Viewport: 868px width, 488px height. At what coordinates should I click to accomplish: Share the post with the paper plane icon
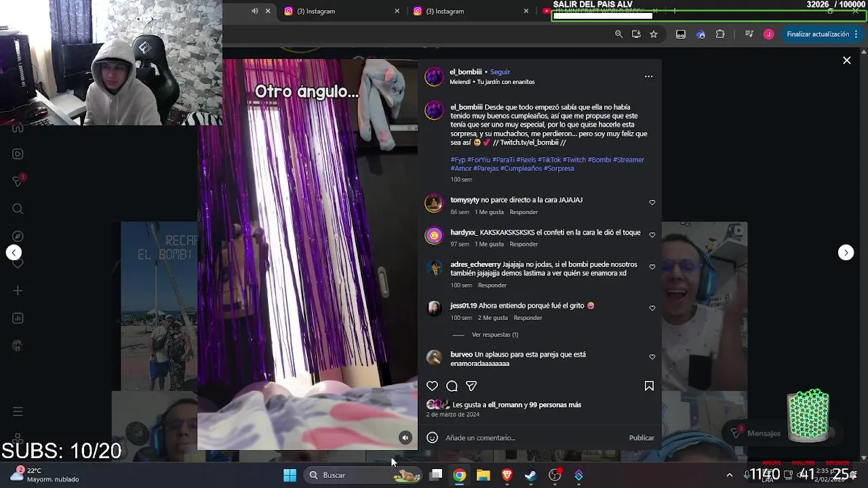[471, 386]
